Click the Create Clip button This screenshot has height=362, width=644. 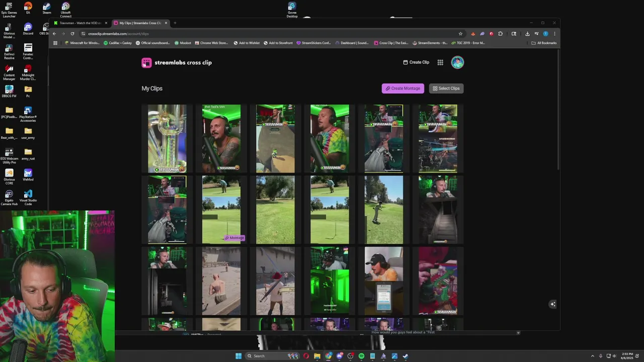point(416,62)
